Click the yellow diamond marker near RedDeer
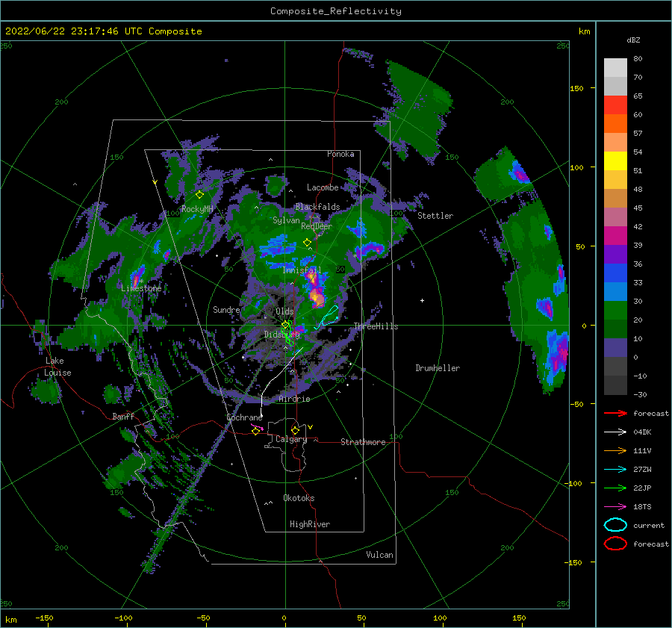Viewport: 672px width, 628px height. 307,243
